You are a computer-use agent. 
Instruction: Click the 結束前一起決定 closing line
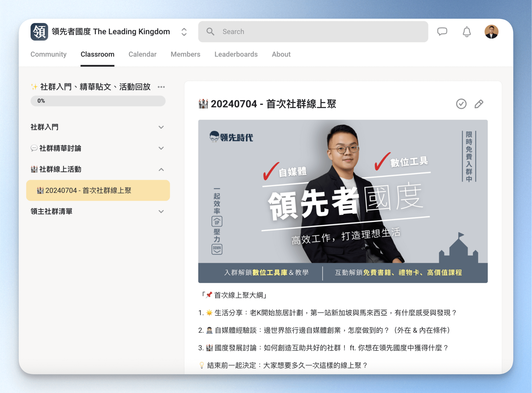283,365
